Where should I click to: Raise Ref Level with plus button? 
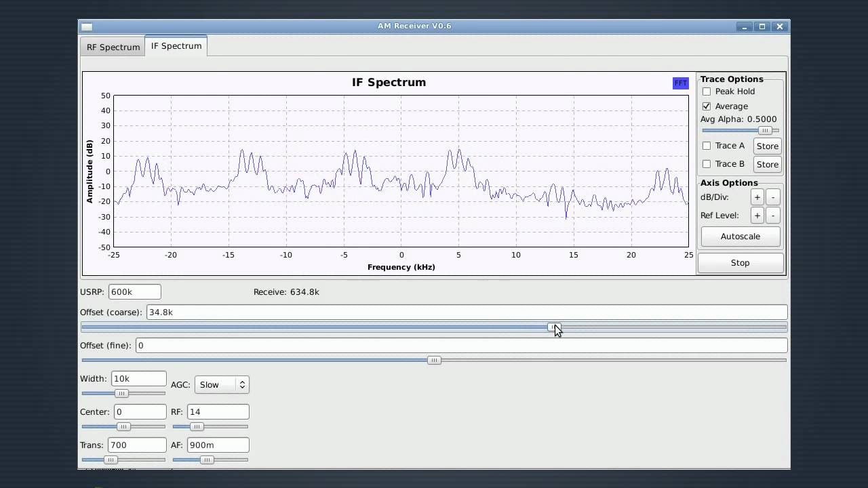click(x=757, y=216)
